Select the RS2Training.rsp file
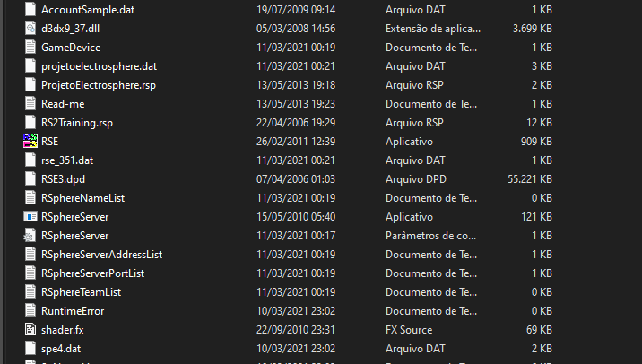Image resolution: width=642 pixels, height=364 pixels. 77,123
